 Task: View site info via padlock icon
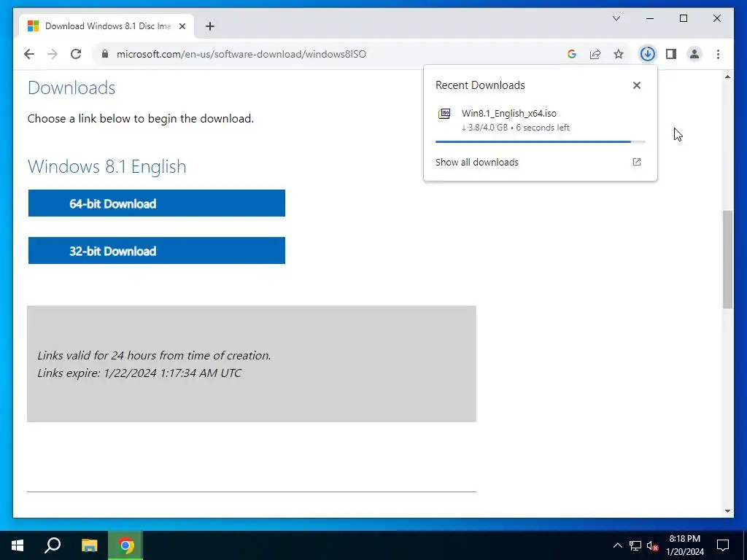(105, 54)
